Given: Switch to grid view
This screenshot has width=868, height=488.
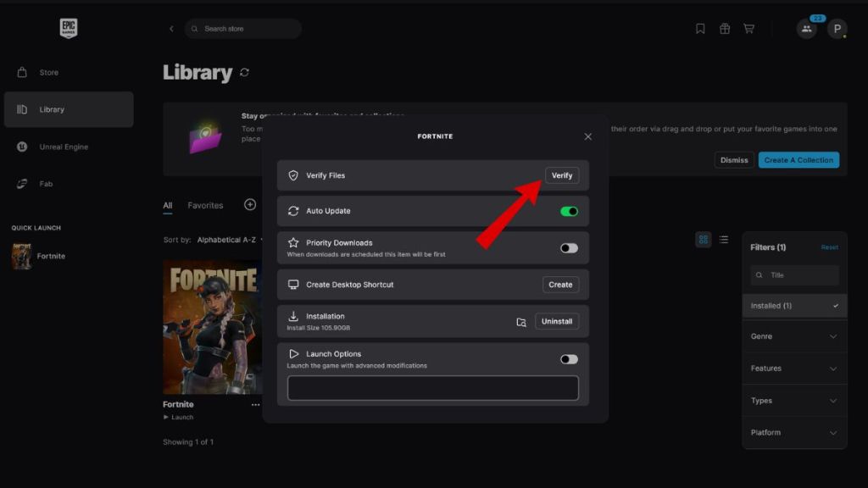Looking at the screenshot, I should pyautogui.click(x=703, y=240).
